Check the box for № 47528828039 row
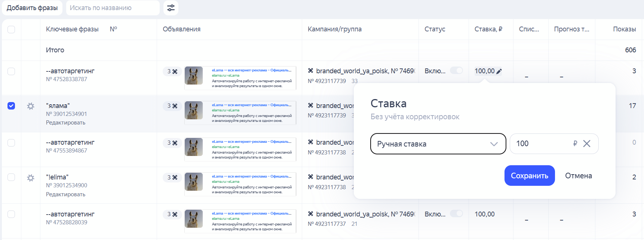 pos(11,214)
